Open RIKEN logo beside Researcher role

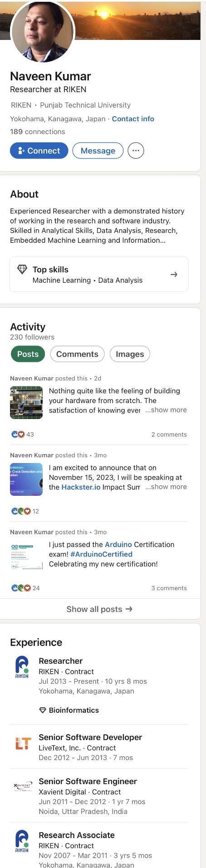click(x=22, y=667)
